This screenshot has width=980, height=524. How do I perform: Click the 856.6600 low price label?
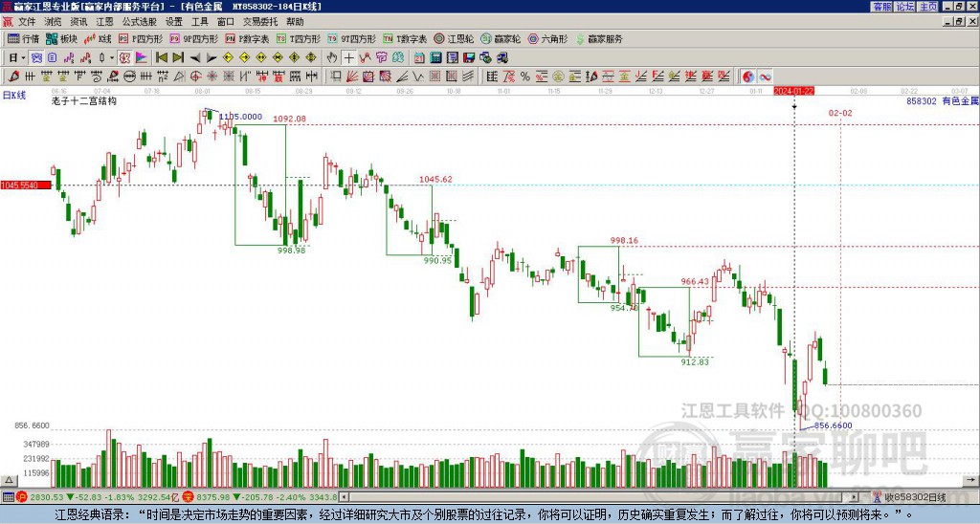[x=833, y=426]
